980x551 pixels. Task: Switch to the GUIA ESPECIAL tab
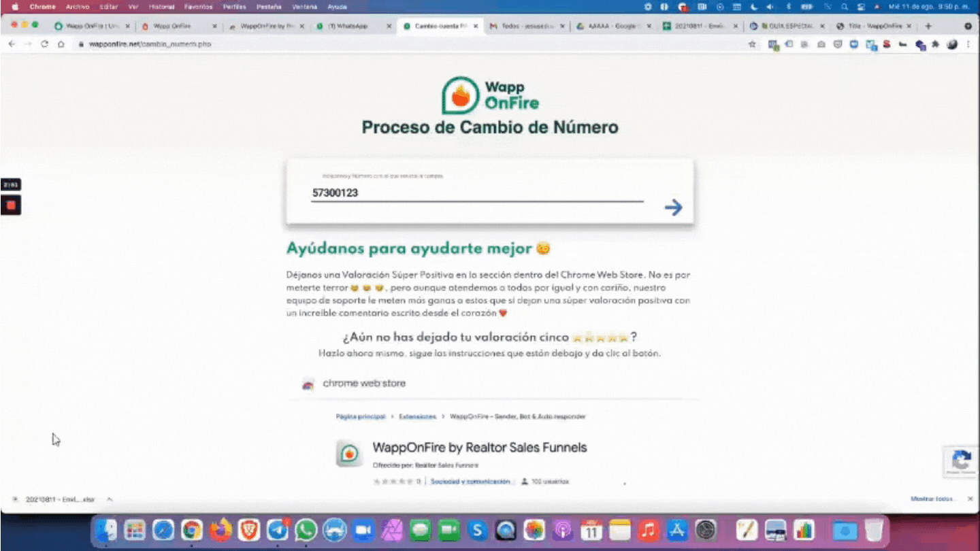[x=787, y=26]
